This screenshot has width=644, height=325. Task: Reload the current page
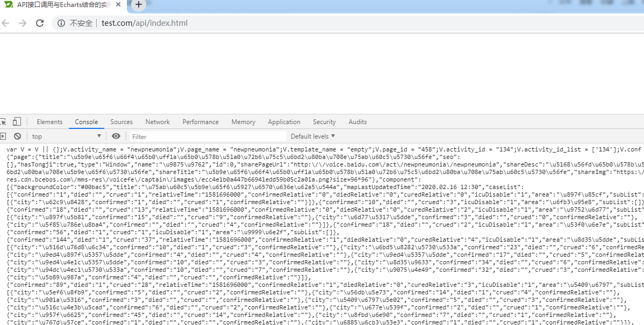pyautogui.click(x=40, y=23)
